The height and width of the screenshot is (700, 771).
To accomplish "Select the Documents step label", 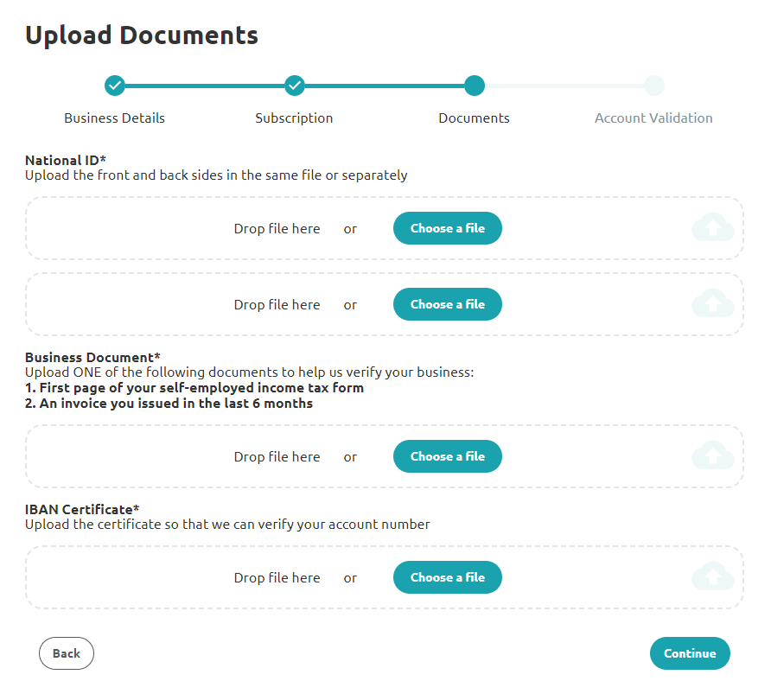I will [x=474, y=118].
